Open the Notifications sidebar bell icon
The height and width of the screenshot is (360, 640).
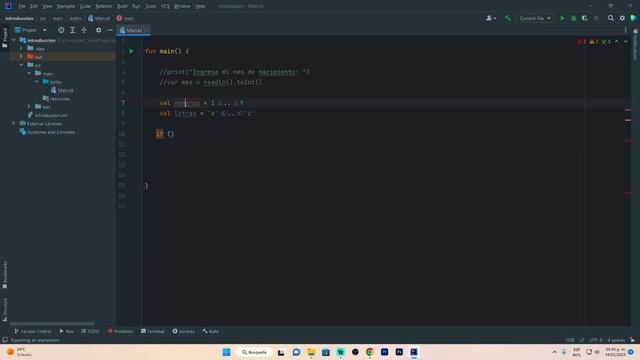635,32
